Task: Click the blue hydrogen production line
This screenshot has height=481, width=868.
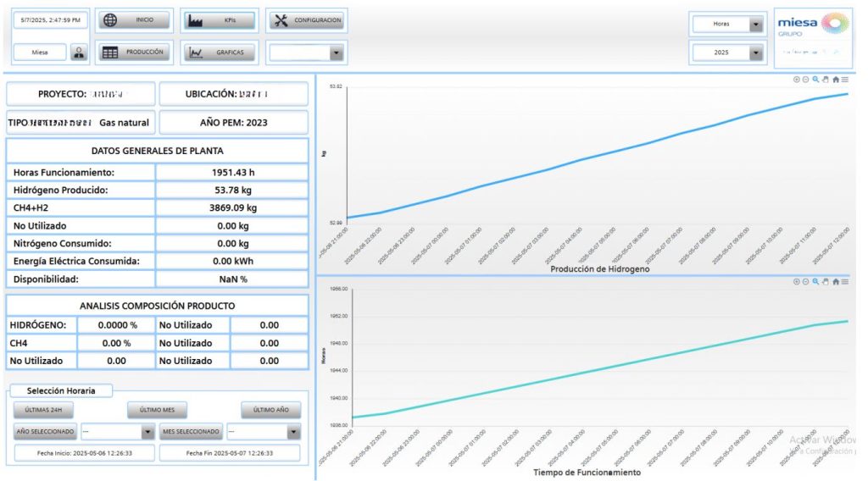Action: click(598, 155)
